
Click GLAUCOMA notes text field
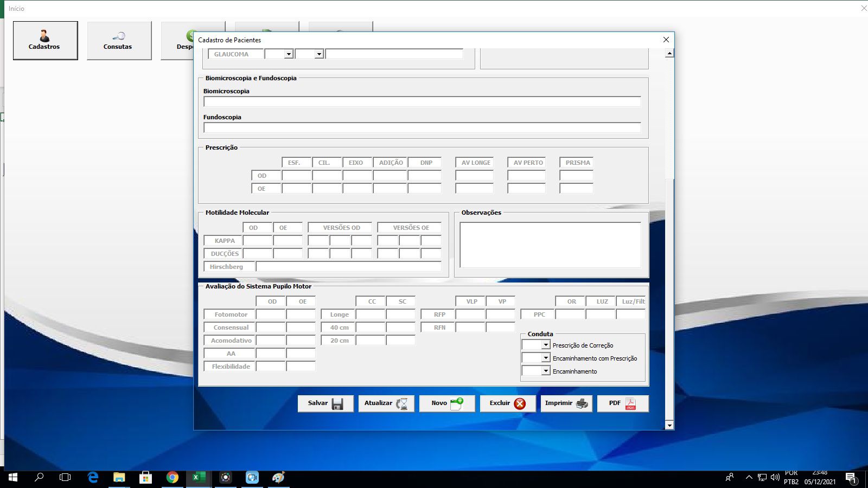click(394, 54)
